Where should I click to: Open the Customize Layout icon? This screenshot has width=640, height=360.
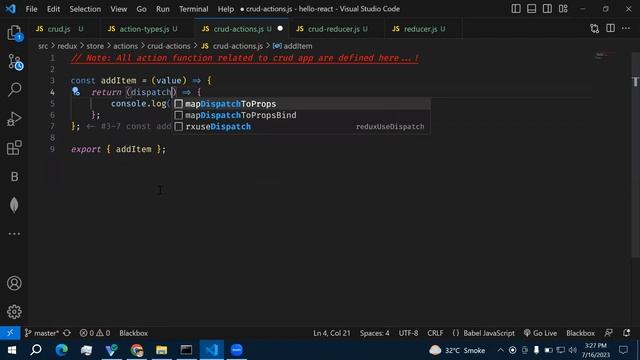(563, 9)
